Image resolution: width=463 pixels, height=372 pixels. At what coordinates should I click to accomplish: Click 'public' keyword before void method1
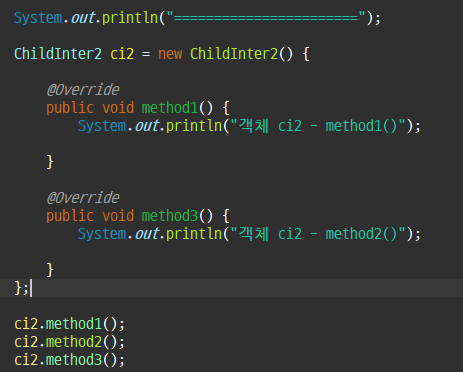(70, 108)
